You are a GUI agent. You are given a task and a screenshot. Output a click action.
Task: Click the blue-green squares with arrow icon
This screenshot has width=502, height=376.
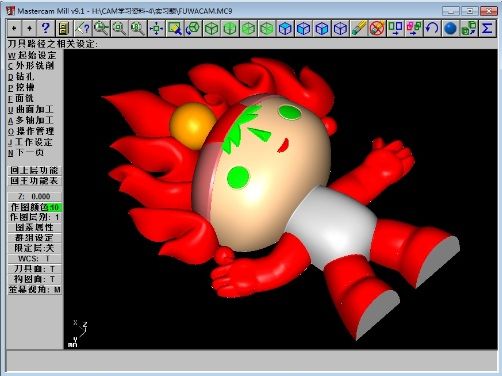[395, 28]
